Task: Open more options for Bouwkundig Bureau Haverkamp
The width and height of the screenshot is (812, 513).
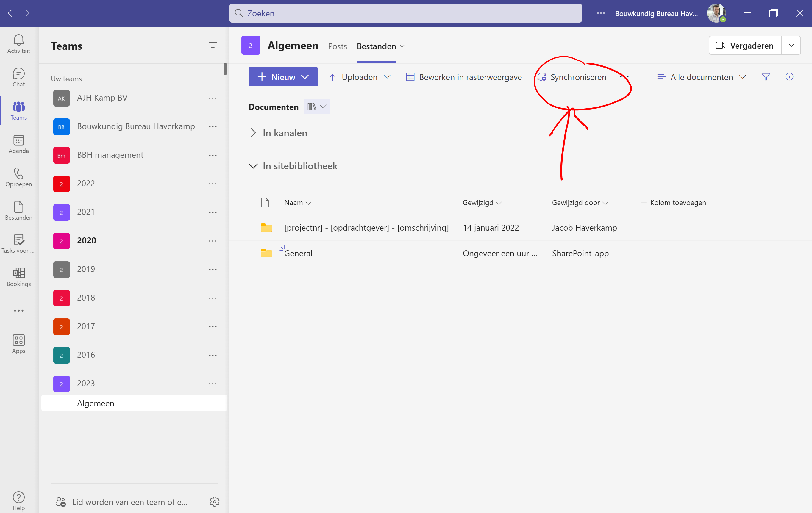Action: 213,127
